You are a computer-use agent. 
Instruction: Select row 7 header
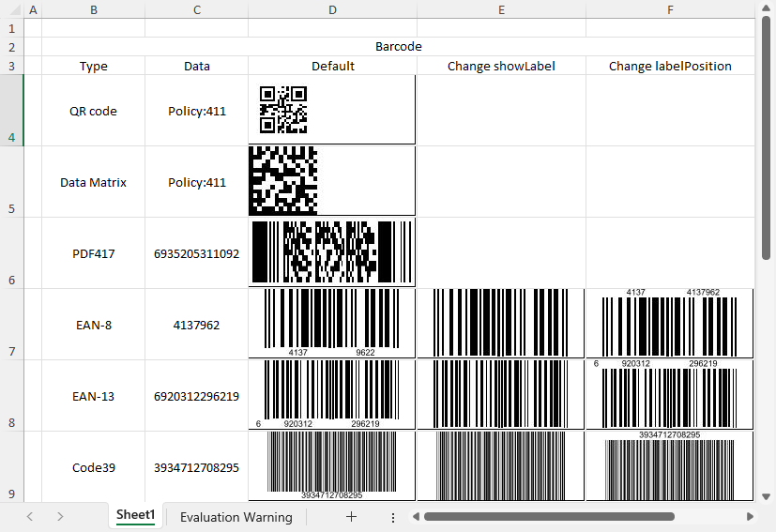pyautogui.click(x=12, y=324)
